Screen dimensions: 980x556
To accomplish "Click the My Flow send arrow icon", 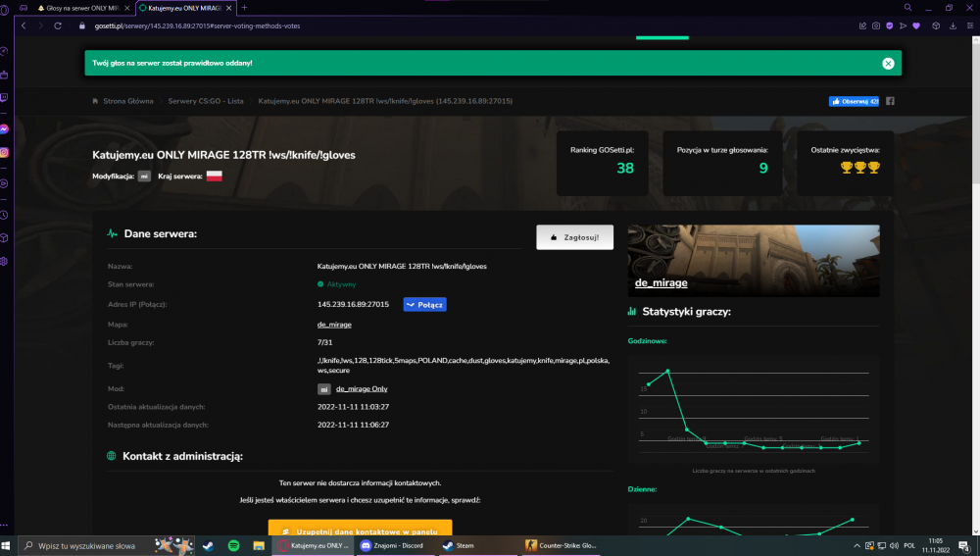I will [x=904, y=25].
